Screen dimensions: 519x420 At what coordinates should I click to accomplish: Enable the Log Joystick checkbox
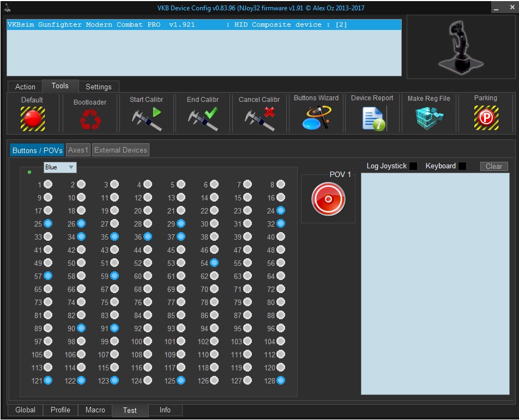click(x=413, y=166)
